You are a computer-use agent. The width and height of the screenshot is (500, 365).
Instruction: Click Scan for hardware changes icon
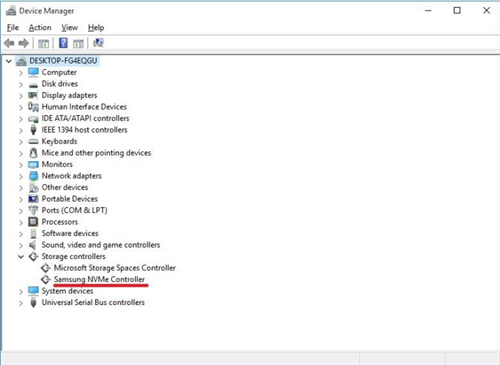point(98,43)
